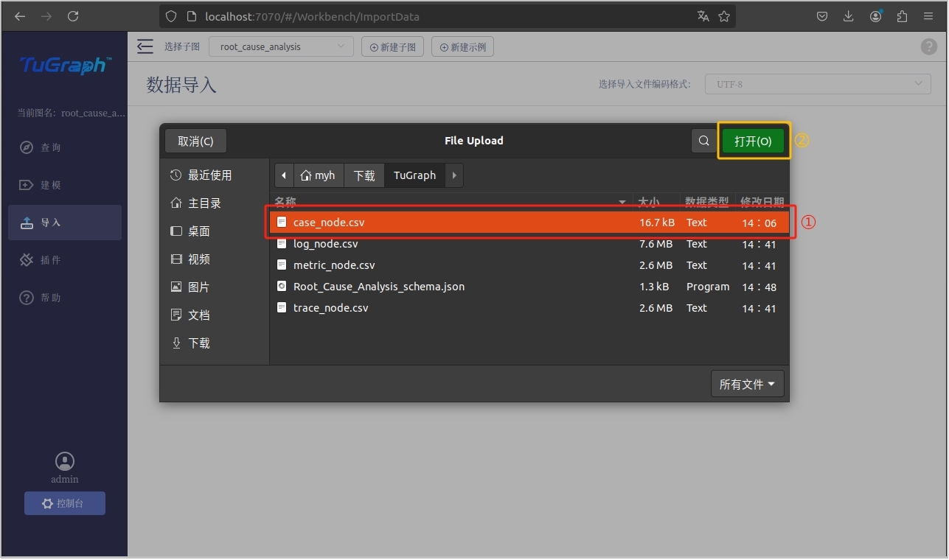The height and width of the screenshot is (560, 949).
Task: Open 桌面 location in file dialog sidebar
Action: pyautogui.click(x=198, y=231)
